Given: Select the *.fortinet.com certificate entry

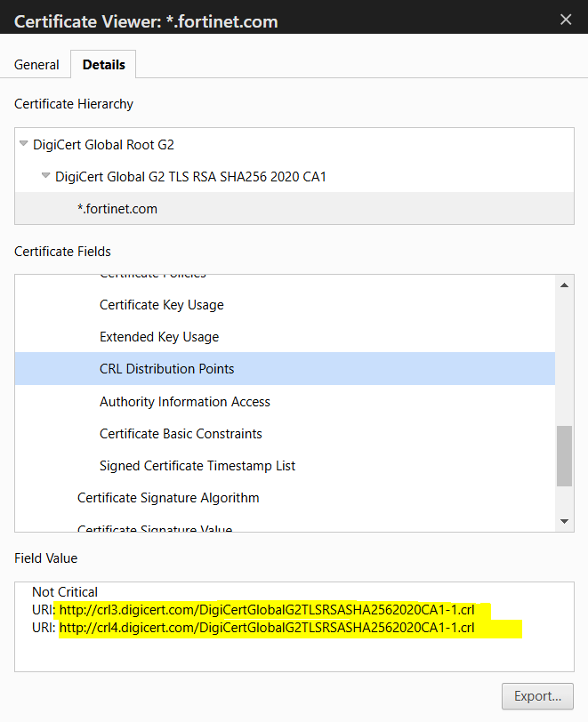Looking at the screenshot, I should [117, 209].
